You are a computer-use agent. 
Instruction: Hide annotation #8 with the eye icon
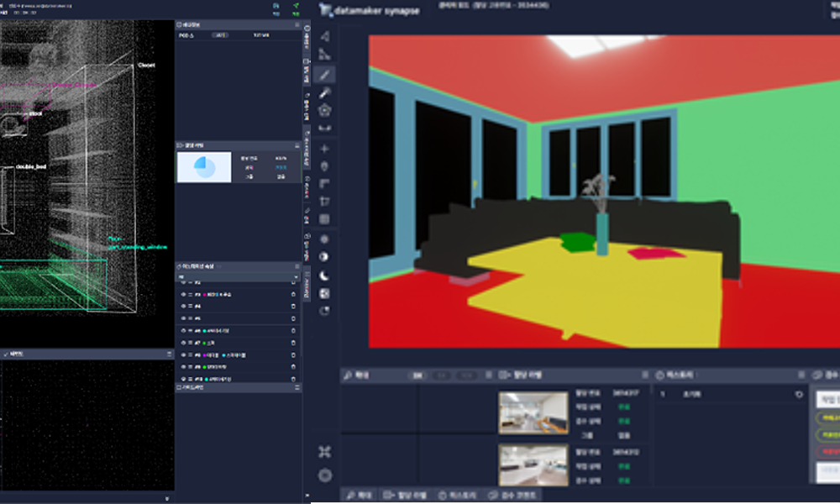183,355
